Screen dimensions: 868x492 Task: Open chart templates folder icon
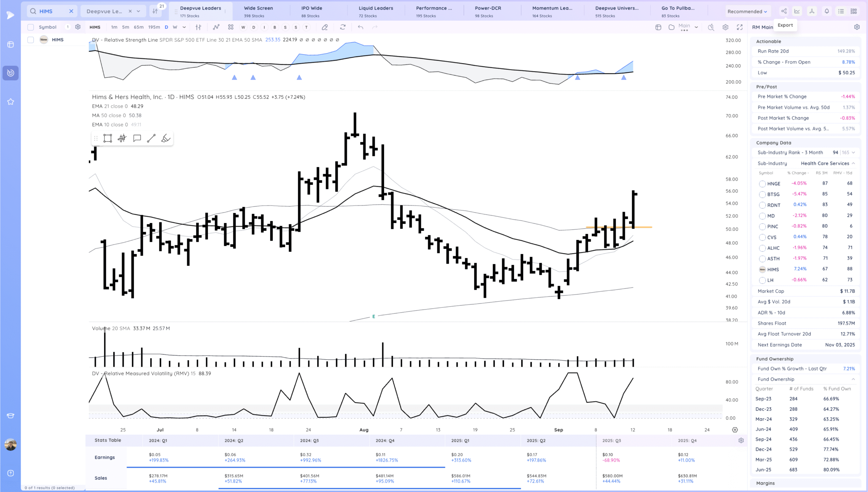point(671,27)
